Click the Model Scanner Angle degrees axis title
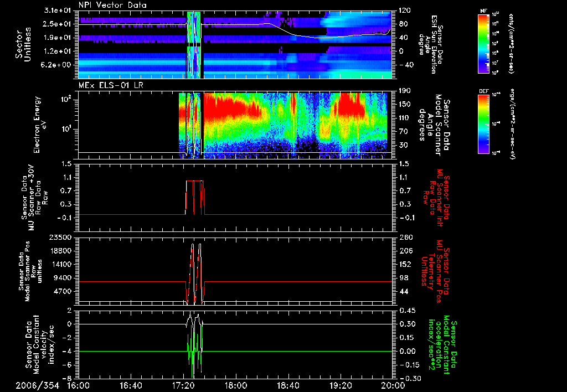Image resolution: width=567 pixels, height=392 pixels. point(434,125)
